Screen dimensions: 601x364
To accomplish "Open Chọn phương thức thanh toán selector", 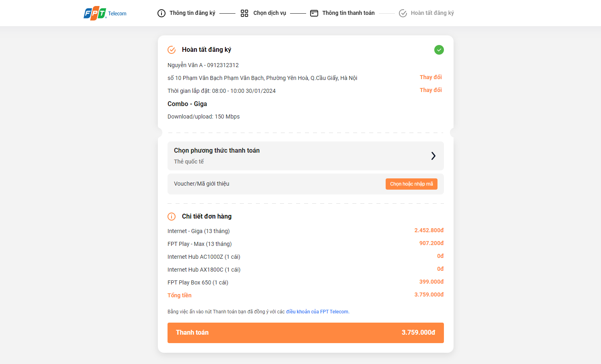I will click(306, 156).
